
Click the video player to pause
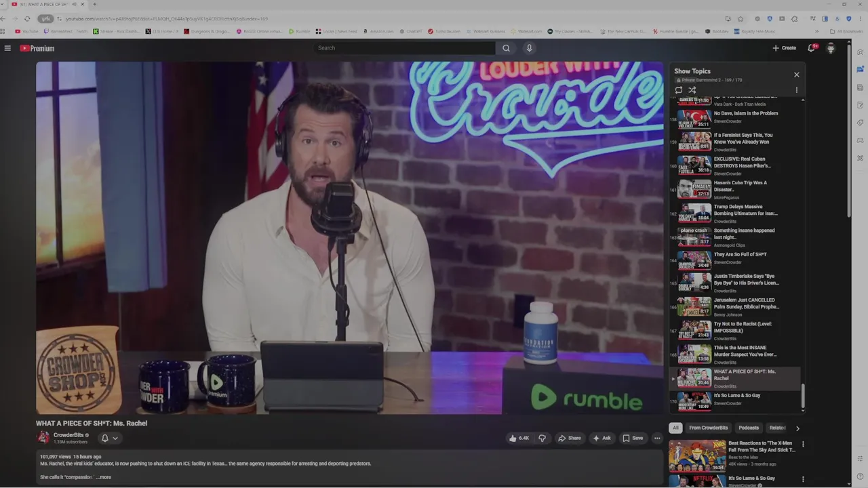[x=350, y=237]
